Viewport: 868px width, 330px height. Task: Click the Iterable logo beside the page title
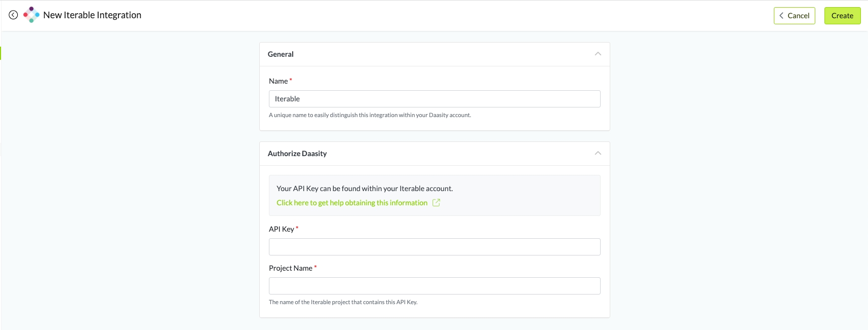coord(31,15)
